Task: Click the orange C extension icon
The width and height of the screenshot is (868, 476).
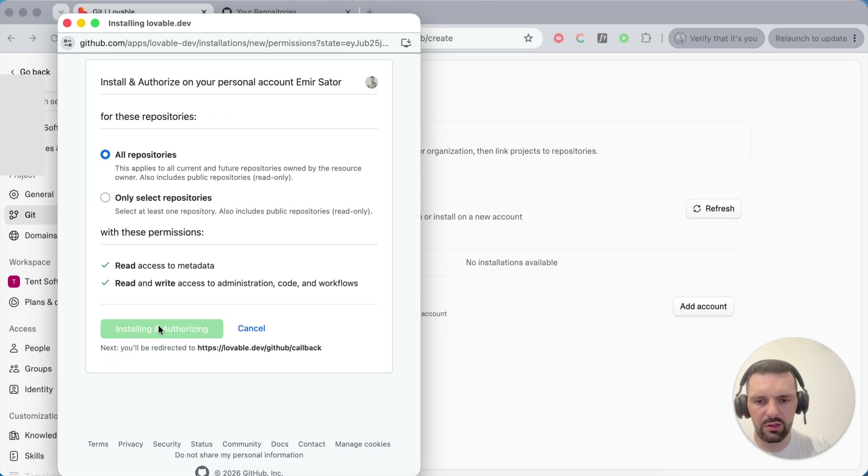Action: point(580,38)
